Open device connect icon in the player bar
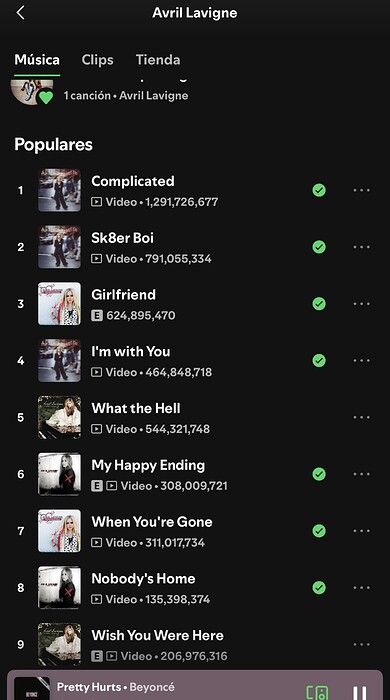Screen dimensions: 390x700 (317, 692)
